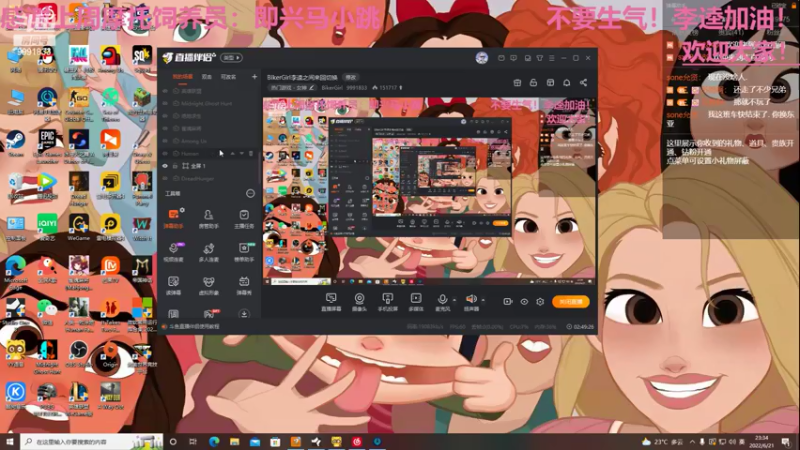
Task: Toggle visibility of the Midnight Ghost Hunt scene
Action: tap(165, 104)
